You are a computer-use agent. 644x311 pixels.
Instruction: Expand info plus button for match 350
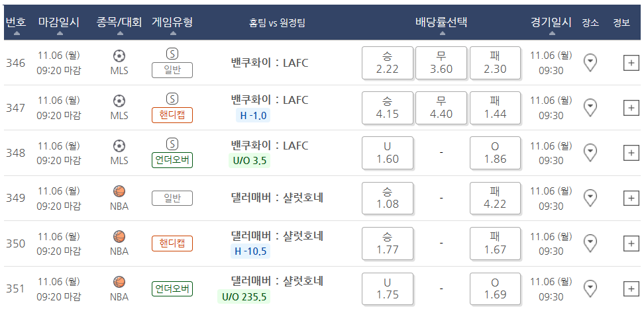click(631, 244)
